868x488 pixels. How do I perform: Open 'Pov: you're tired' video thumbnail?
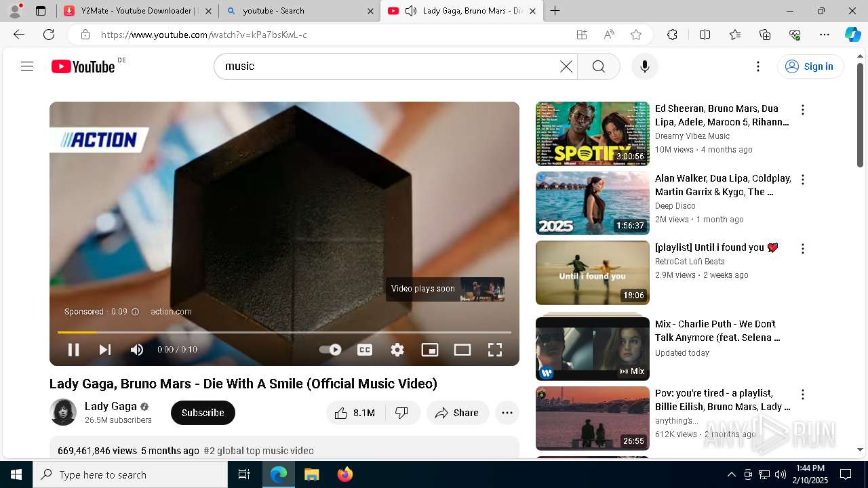593,418
